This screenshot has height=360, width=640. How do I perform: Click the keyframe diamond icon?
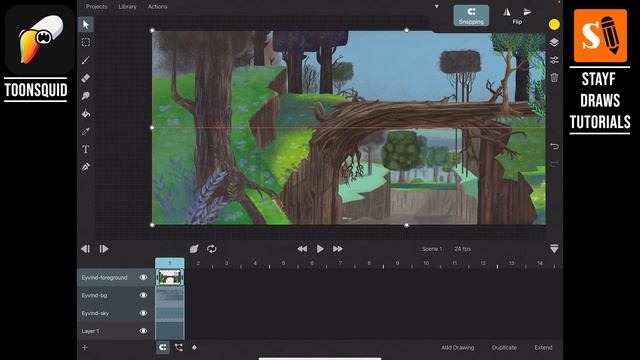pyautogui.click(x=194, y=347)
